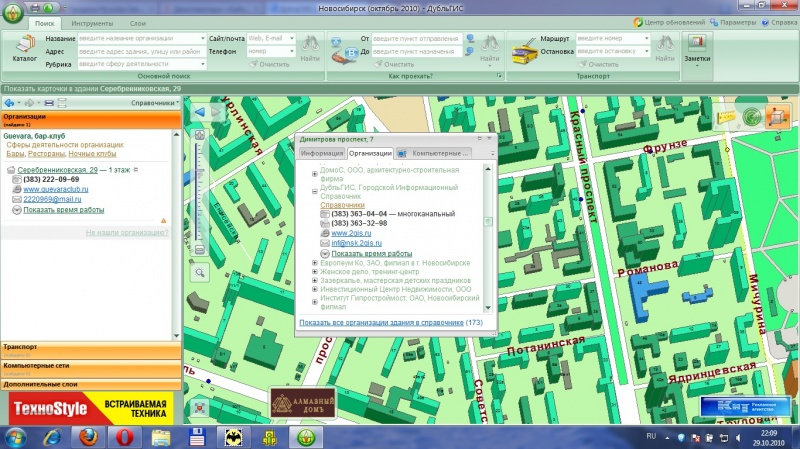Open the Заметки notes tool
Viewport: 800px width, 449px height.
(x=695, y=47)
